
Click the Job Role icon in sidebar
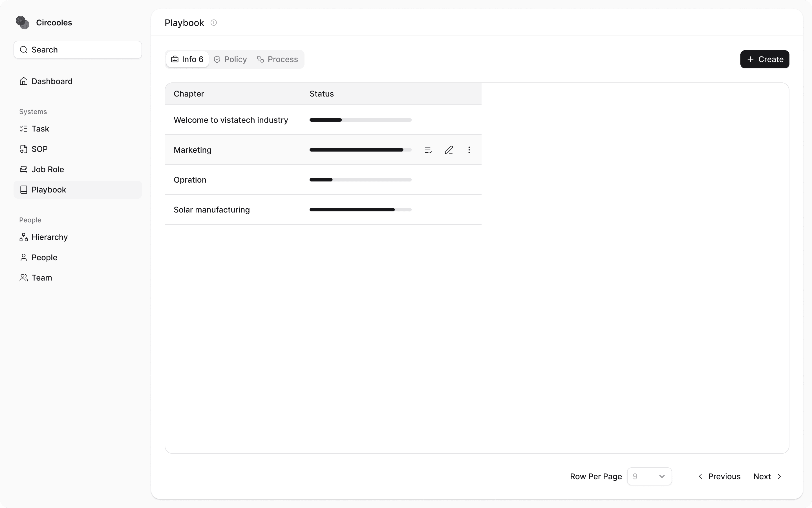pyautogui.click(x=23, y=169)
